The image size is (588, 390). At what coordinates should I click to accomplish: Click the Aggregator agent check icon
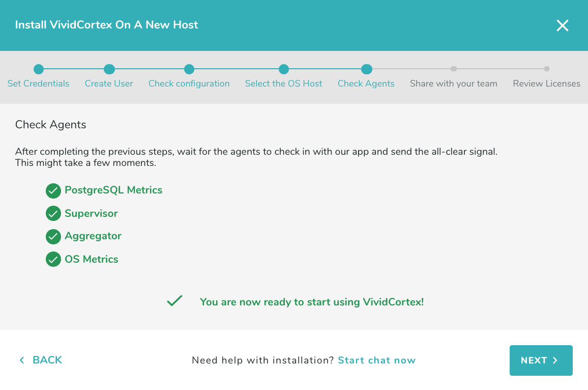pyautogui.click(x=53, y=236)
